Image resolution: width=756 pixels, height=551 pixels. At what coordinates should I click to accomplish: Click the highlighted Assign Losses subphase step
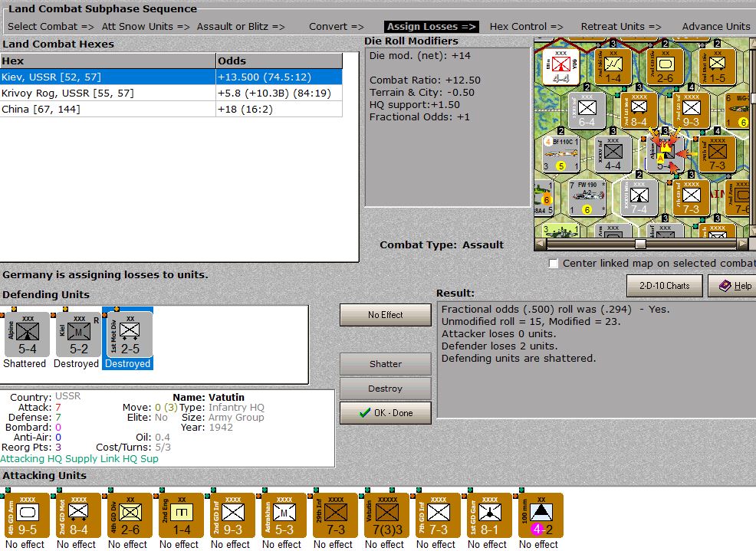coord(432,27)
